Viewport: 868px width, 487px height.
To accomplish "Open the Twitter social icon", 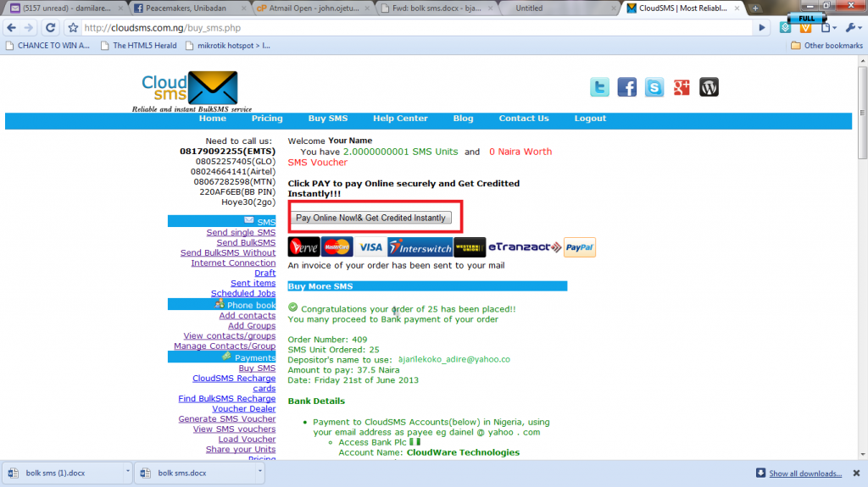I will pyautogui.click(x=599, y=87).
